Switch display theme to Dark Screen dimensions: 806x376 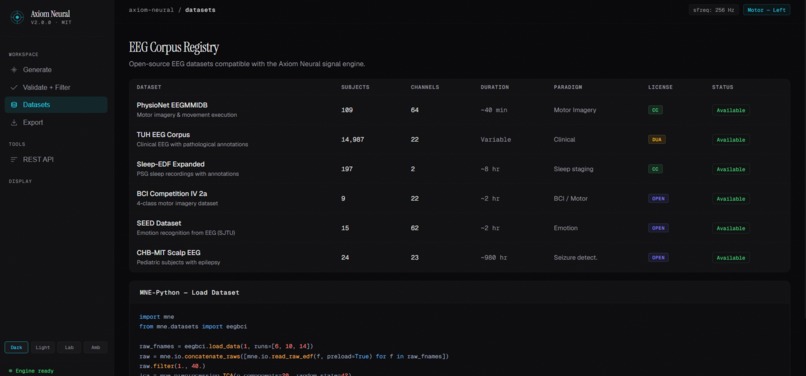(16, 347)
